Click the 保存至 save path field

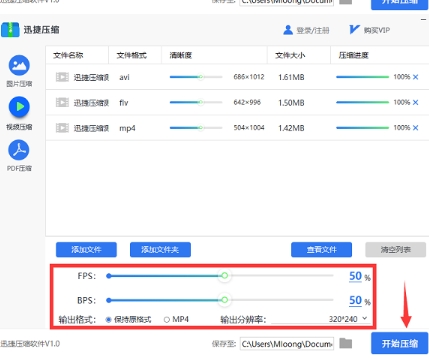(x=287, y=343)
